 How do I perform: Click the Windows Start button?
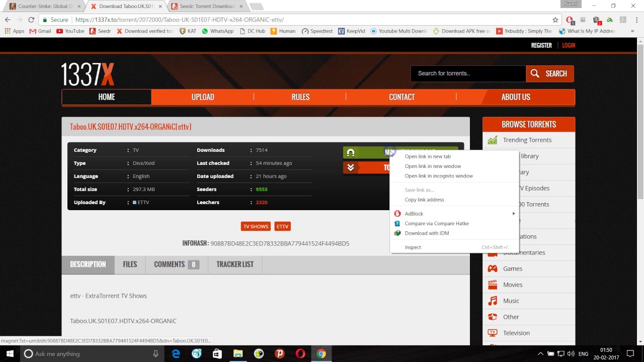[x=10, y=354]
